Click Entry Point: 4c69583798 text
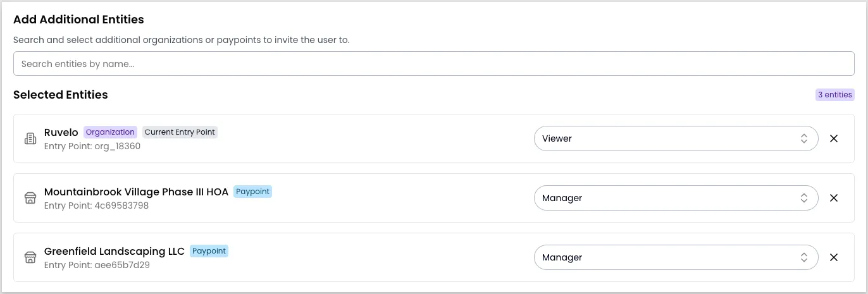The height and width of the screenshot is (294, 868). point(96,205)
